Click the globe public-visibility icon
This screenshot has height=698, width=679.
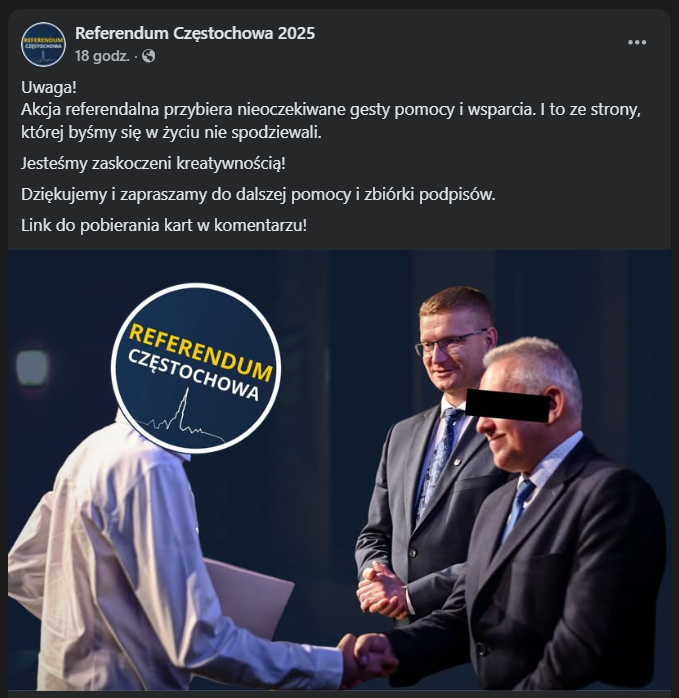pyautogui.click(x=148, y=56)
